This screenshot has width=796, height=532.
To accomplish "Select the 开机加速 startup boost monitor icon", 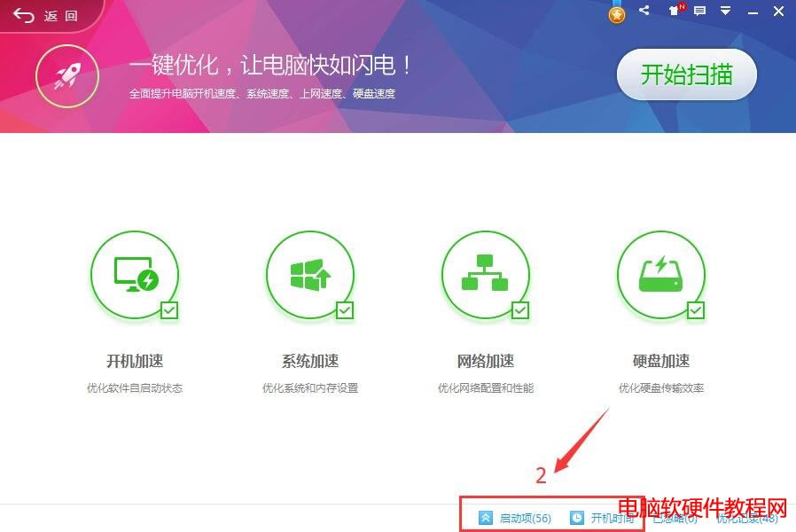I will click(x=135, y=275).
